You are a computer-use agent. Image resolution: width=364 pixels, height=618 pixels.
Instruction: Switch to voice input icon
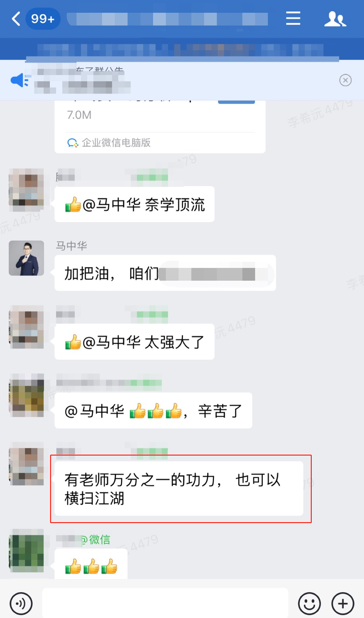[x=21, y=604]
